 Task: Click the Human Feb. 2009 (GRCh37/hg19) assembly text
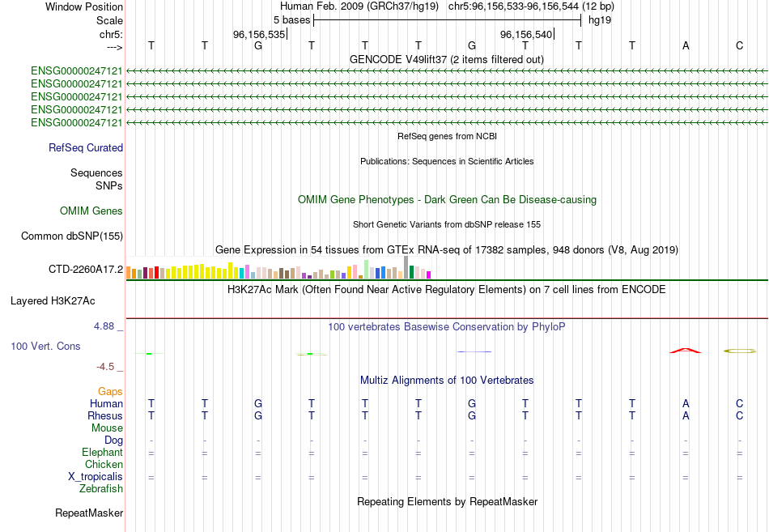pos(359,6)
